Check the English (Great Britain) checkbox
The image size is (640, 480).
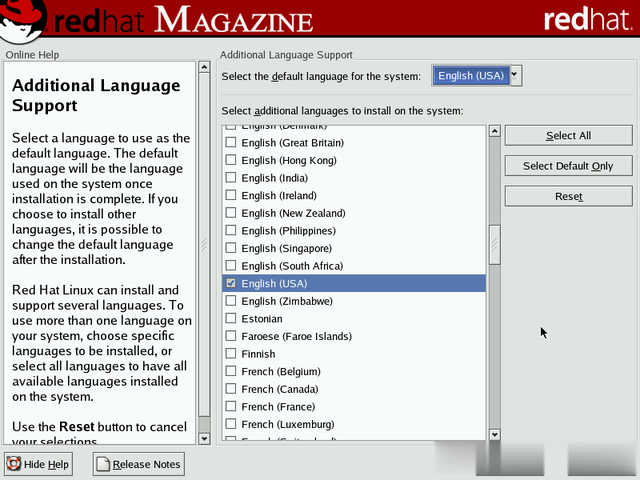[231, 142]
